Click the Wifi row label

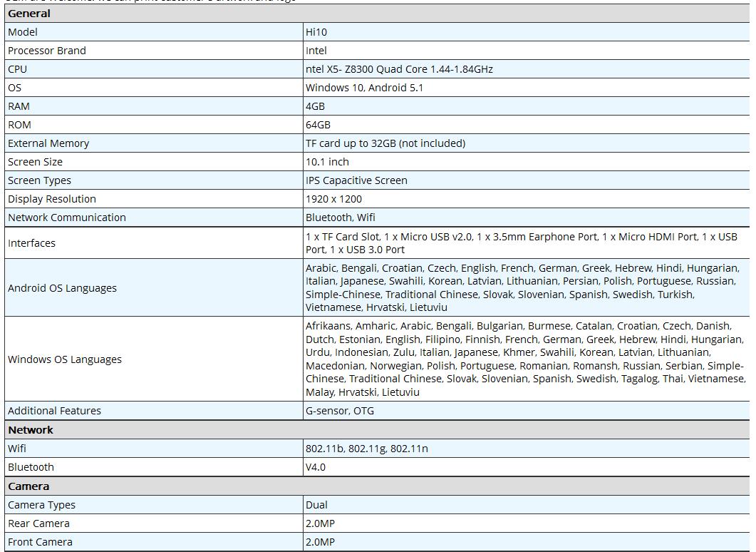pos(17,449)
